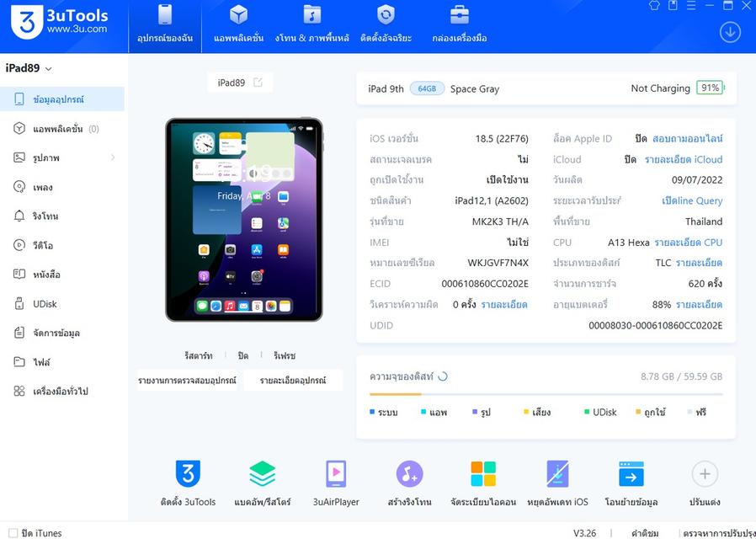Click the ไฟล์ folder icon in sidebar
Viewport: 756px width, 539px height.
point(19,361)
